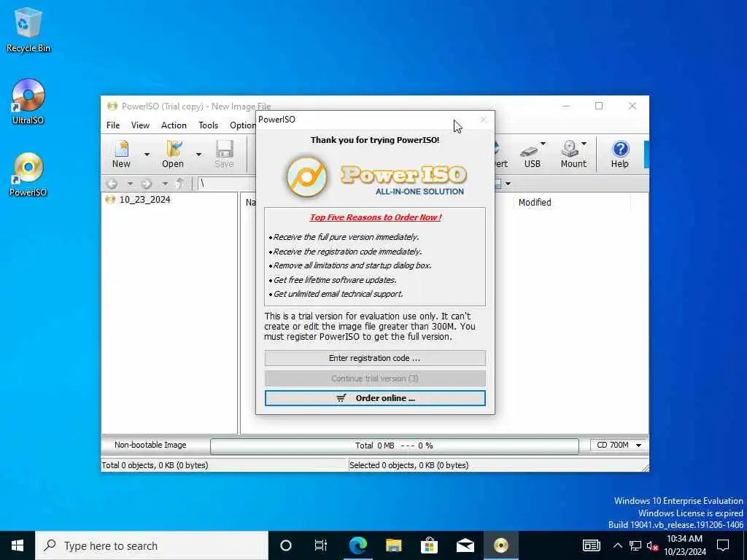Show hidden system tray icons
Image resolution: width=747 pixels, height=560 pixels.
[617, 545]
